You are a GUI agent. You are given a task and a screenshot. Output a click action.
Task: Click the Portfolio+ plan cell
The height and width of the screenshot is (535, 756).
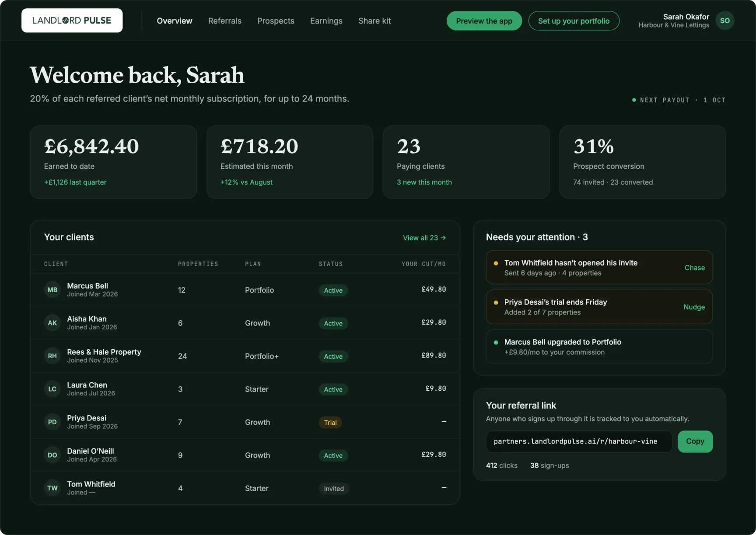(262, 356)
